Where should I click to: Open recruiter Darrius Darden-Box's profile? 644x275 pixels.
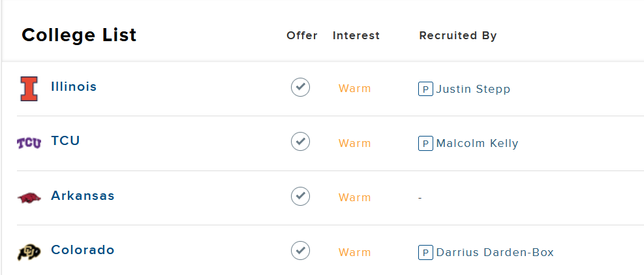point(495,252)
